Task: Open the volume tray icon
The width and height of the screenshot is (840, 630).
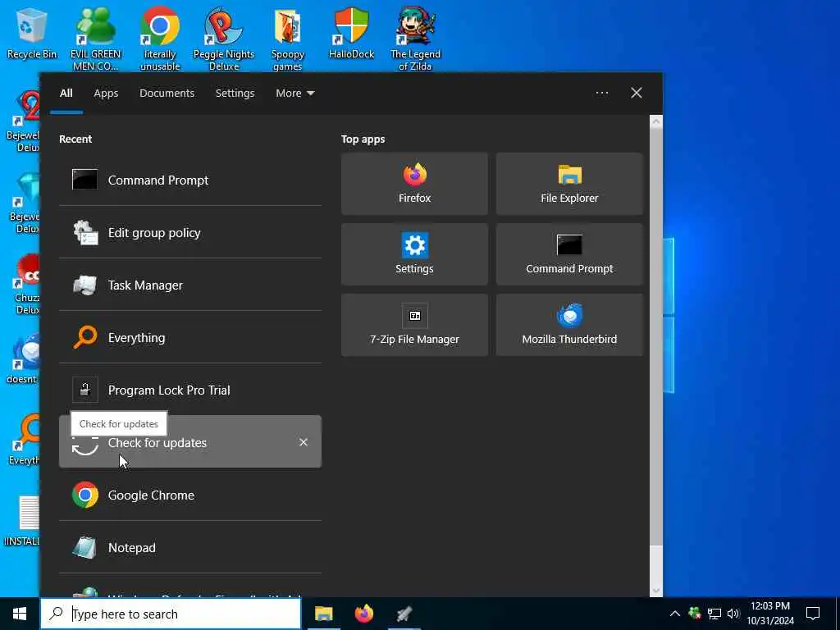Action: click(x=733, y=614)
